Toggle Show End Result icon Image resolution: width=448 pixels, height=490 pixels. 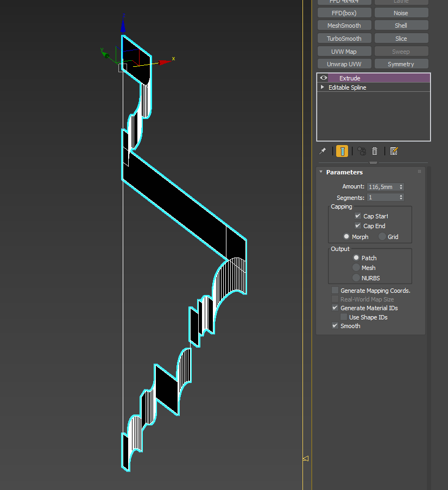pos(342,151)
